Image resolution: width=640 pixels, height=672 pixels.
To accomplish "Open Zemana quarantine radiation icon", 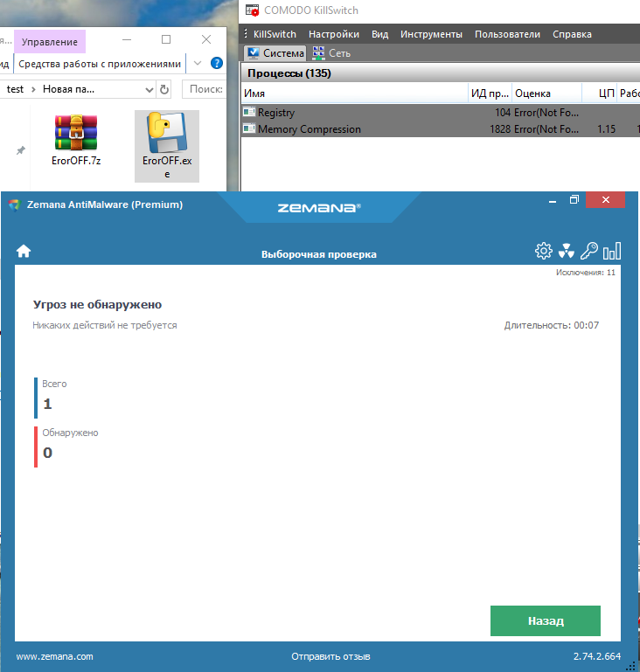I will [x=567, y=251].
